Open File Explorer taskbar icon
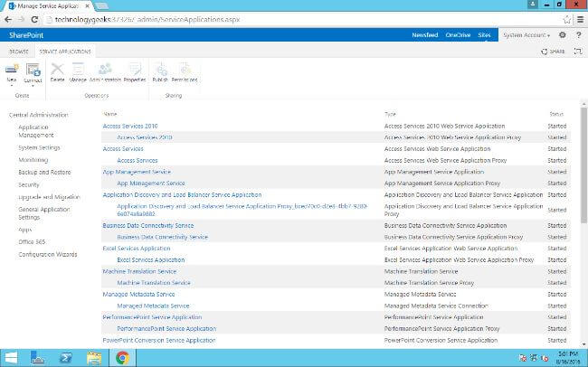This screenshot has height=367, width=588. click(94, 358)
